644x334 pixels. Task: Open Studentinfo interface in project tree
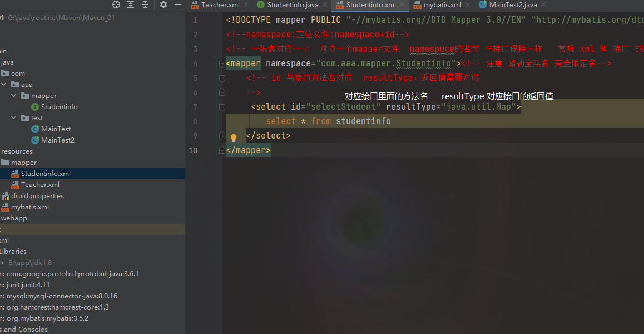59,106
